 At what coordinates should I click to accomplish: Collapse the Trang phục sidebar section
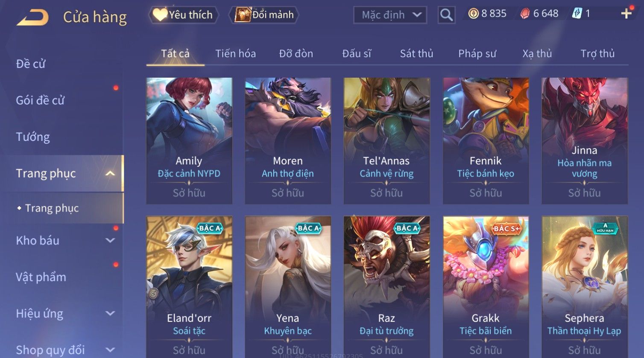pyautogui.click(x=110, y=173)
